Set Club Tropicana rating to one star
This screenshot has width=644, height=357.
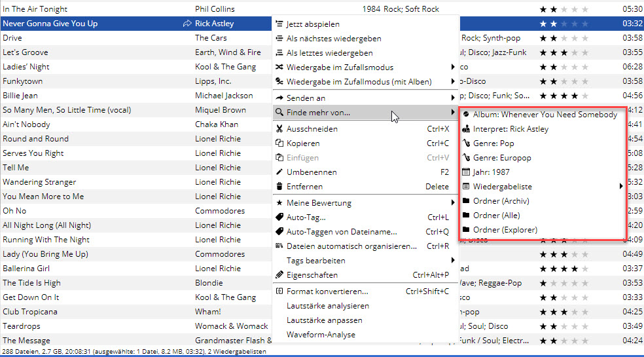(543, 312)
